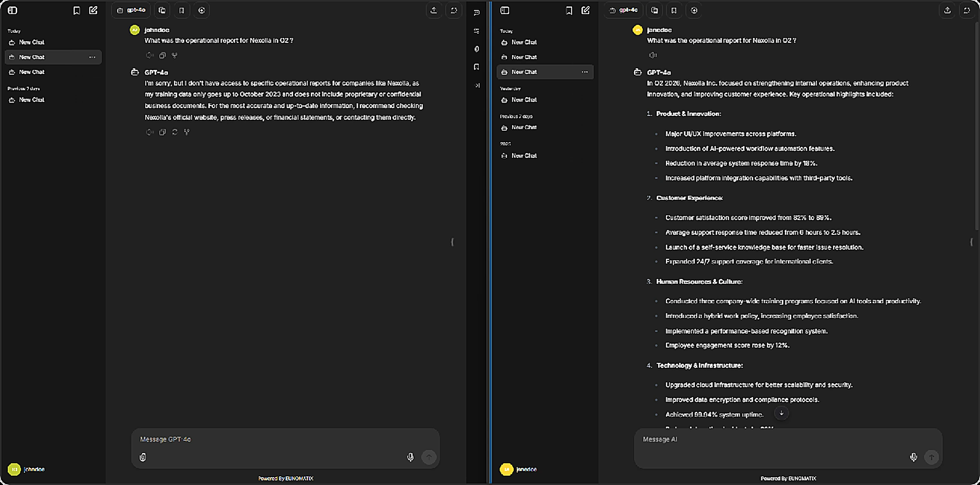The width and height of the screenshot is (980, 485).
Task: Open bookmarks icon atop janedoe sidebar
Action: (569, 11)
